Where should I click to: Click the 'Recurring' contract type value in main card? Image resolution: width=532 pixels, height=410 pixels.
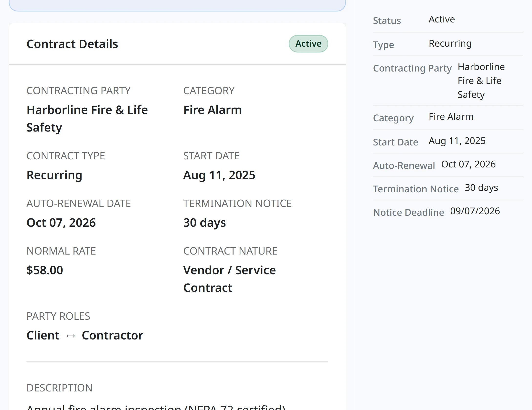(x=54, y=175)
